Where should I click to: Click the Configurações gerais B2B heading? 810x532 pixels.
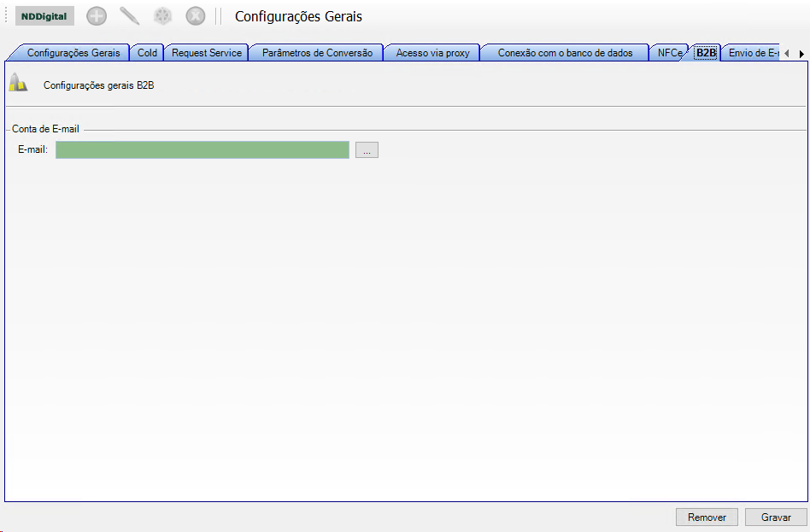click(98, 85)
